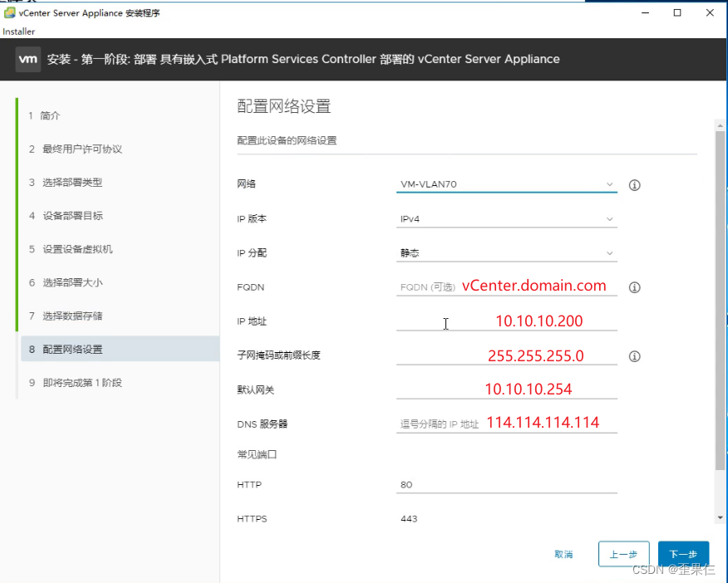Click the 下一步 next button

click(683, 554)
